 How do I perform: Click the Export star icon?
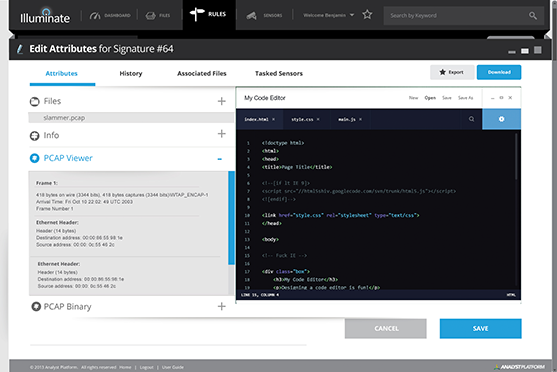coord(442,72)
